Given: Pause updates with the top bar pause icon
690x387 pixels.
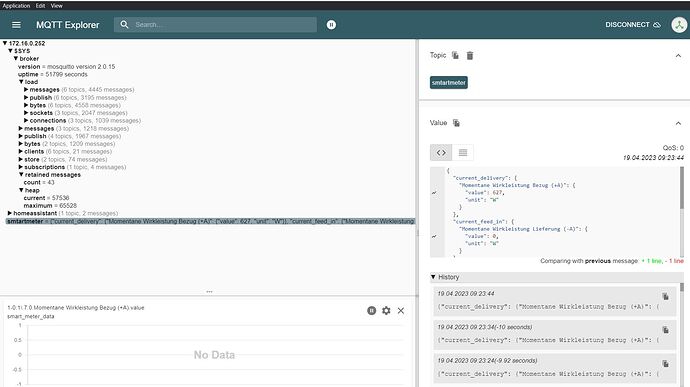Looking at the screenshot, I should (x=331, y=25).
